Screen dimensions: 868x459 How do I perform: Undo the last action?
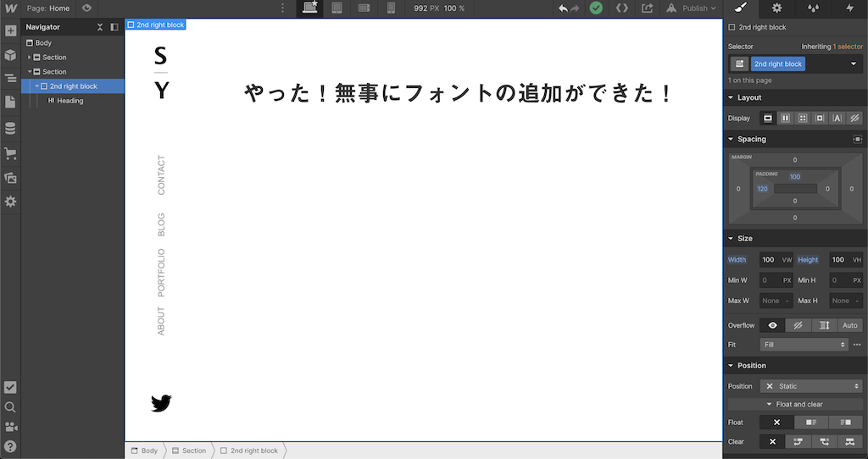[x=563, y=8]
